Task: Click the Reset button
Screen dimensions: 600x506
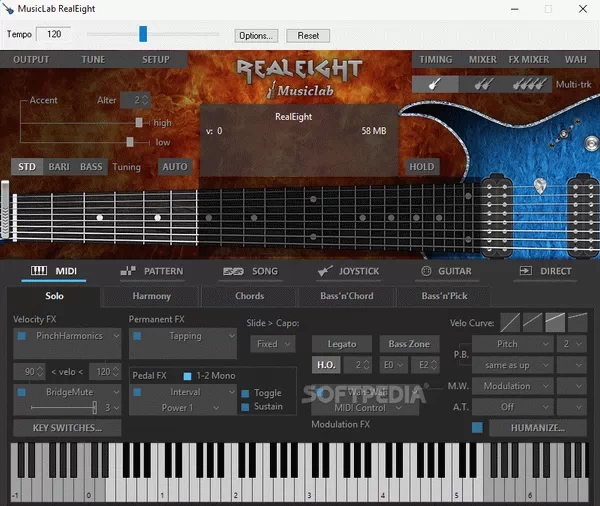Action: (308, 36)
